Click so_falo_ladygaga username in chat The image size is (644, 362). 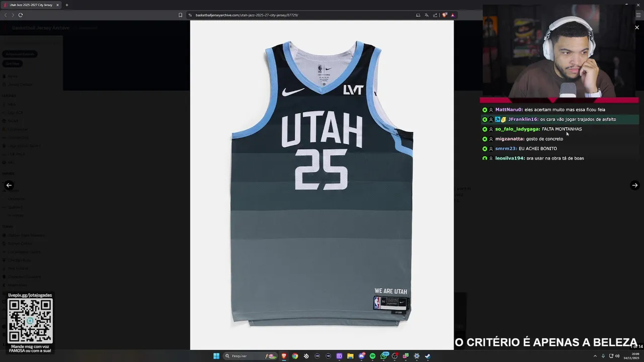coord(517,129)
